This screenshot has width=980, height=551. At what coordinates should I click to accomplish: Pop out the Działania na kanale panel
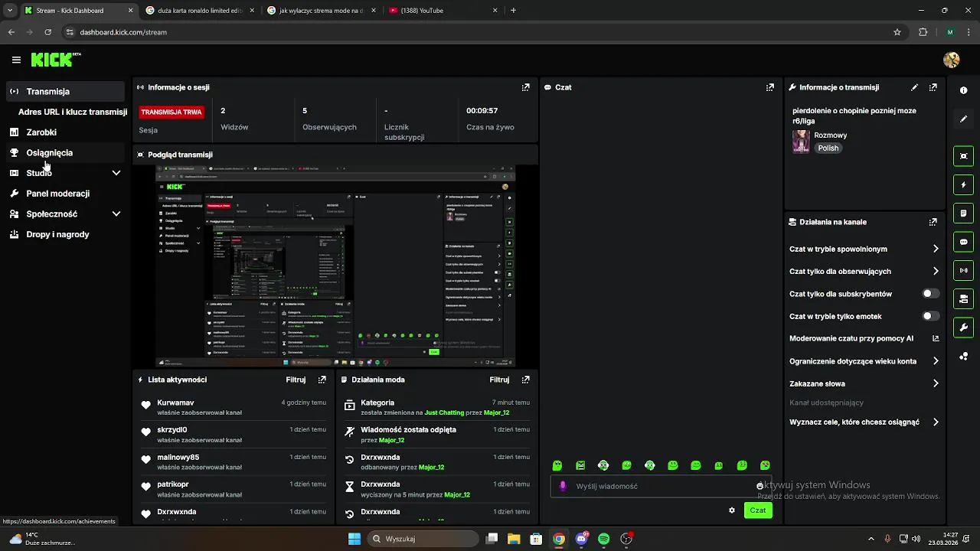933,222
